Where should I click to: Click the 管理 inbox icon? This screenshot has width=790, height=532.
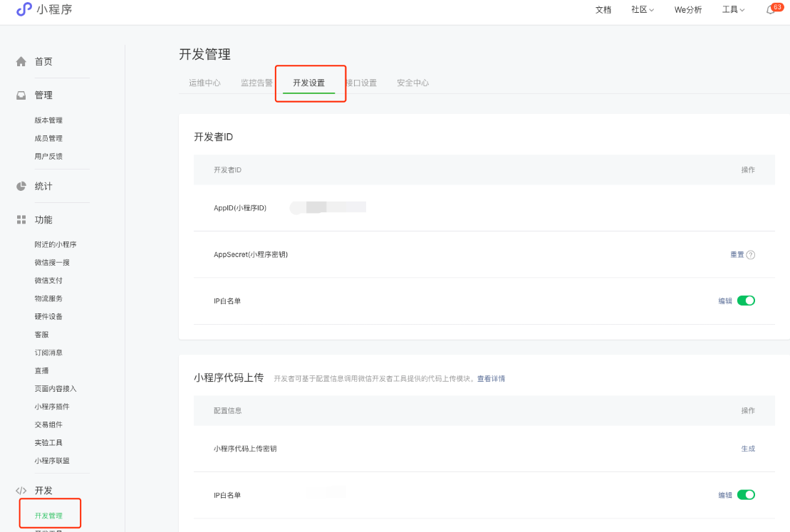(21, 95)
